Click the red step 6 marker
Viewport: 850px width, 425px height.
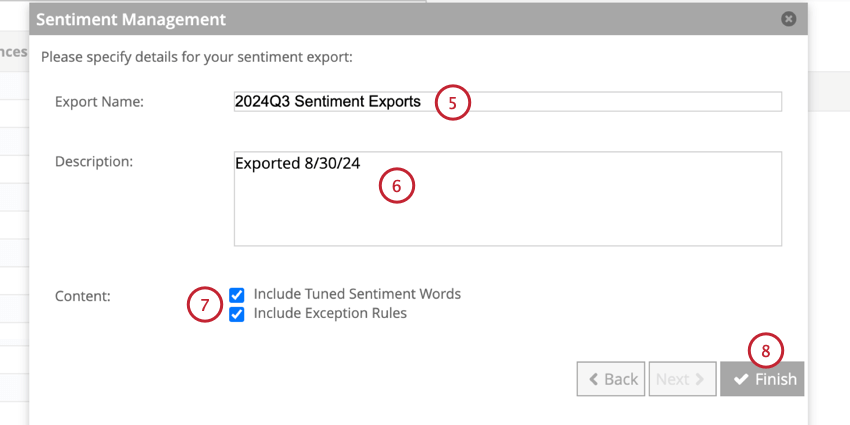[x=396, y=186]
